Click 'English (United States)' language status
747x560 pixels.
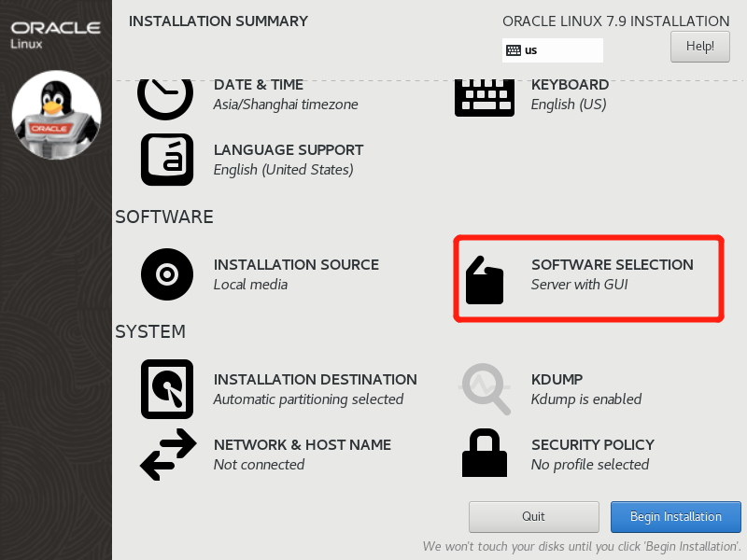tap(283, 170)
